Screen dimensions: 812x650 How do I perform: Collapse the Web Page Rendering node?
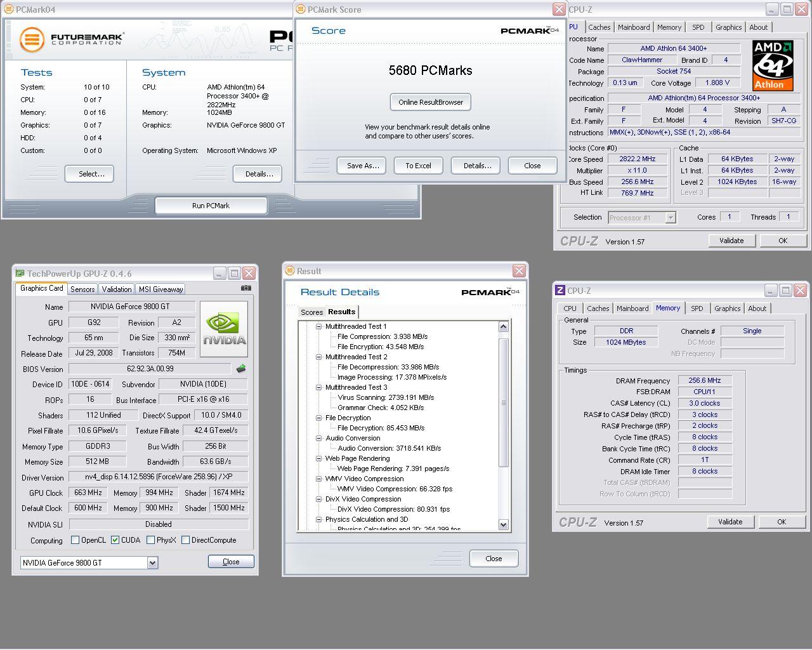(x=319, y=459)
